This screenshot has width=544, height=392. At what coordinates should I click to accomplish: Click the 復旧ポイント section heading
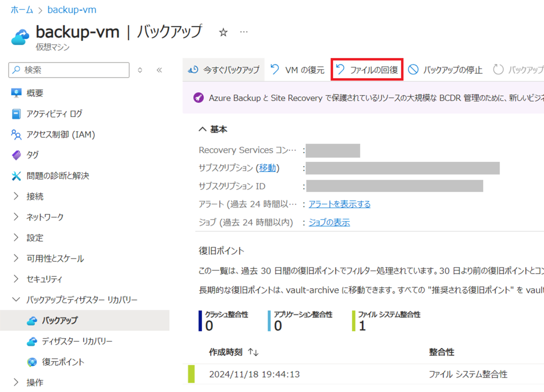(221, 251)
